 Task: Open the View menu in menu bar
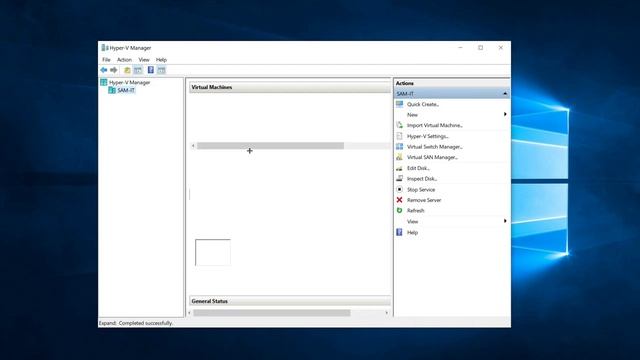coord(144,60)
